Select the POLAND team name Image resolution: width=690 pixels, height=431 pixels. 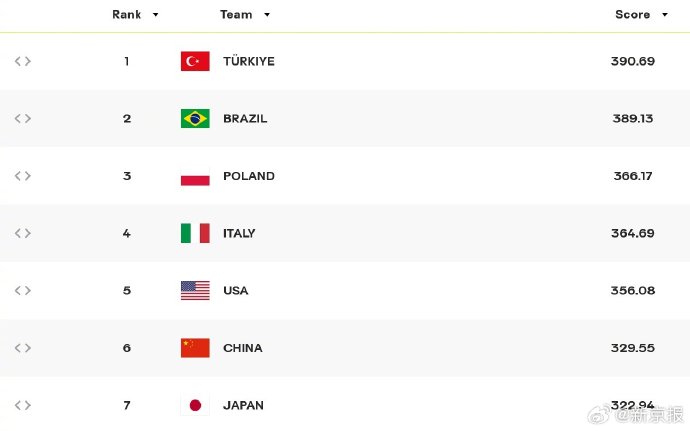249,176
